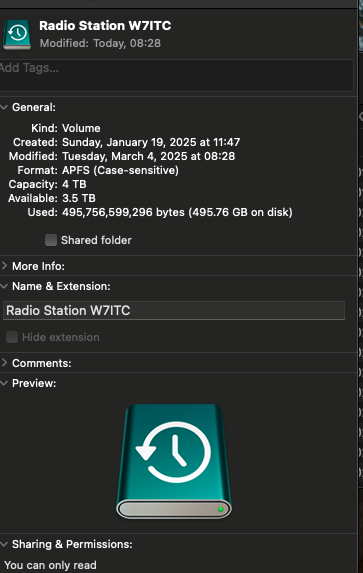Image resolution: width=363 pixels, height=573 pixels.
Task: Select the Used bytes value
Action: (177, 212)
